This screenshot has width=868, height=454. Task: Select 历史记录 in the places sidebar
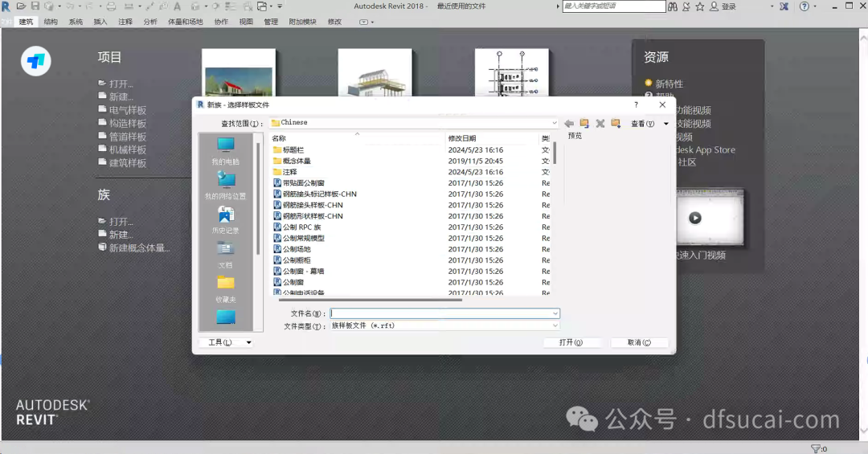tap(225, 220)
